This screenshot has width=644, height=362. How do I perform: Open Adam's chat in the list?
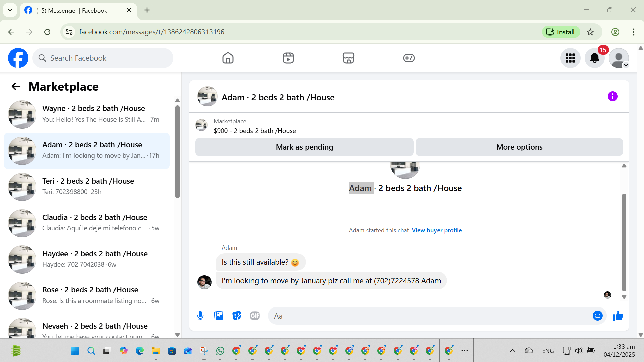87,150
